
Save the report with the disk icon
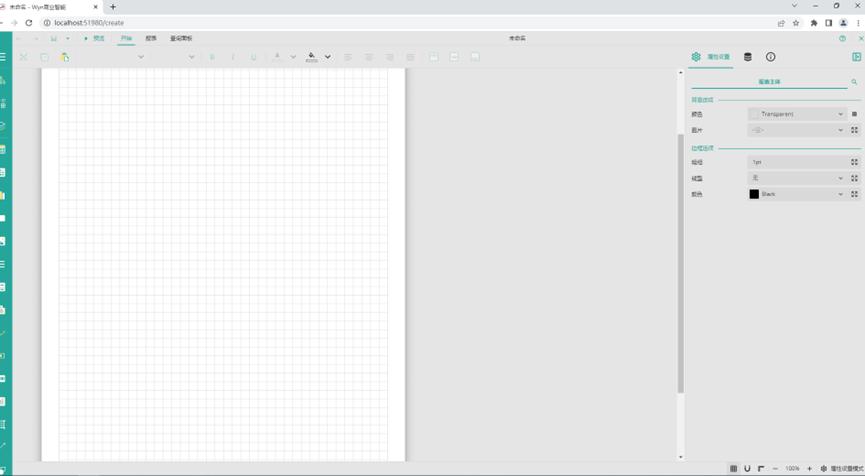coord(54,39)
